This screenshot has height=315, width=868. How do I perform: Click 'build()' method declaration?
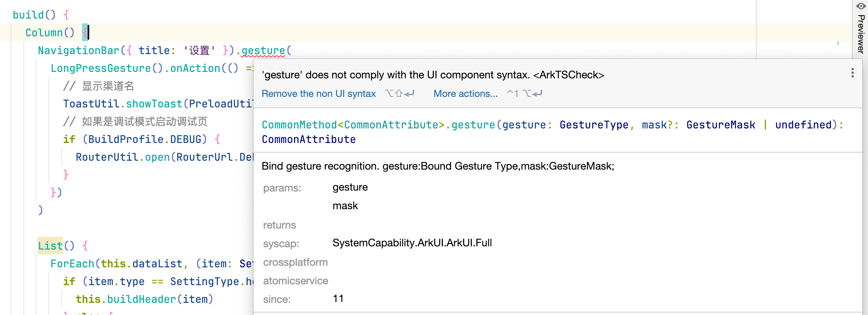34,15
